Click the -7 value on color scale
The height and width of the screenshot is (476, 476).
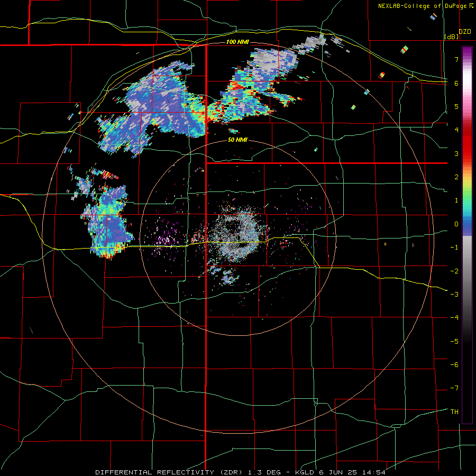(454, 388)
